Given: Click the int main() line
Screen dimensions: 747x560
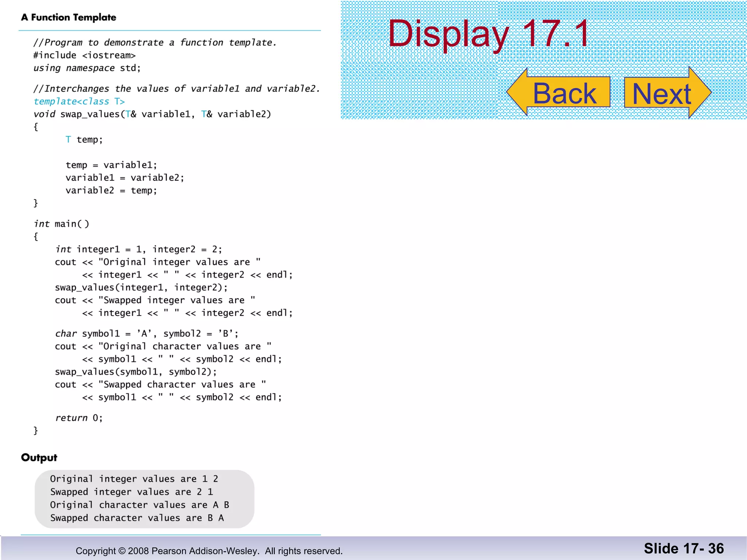Looking at the screenshot, I should [61, 224].
